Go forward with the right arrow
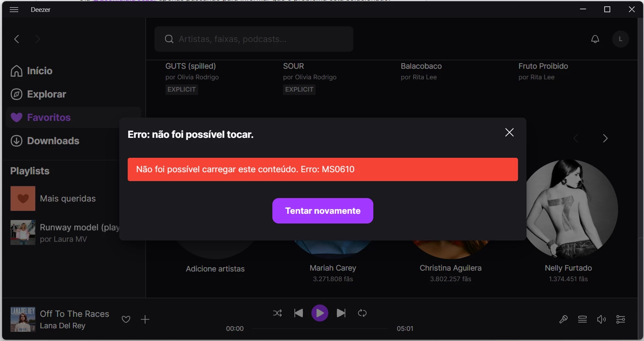This screenshot has width=644, height=341. [38, 39]
